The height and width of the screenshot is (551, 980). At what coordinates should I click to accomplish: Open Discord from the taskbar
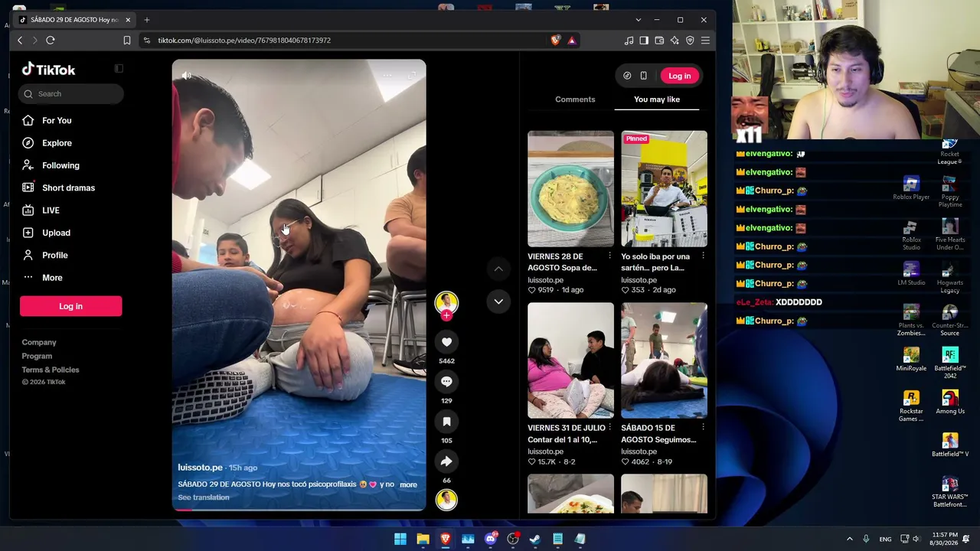[x=491, y=539]
